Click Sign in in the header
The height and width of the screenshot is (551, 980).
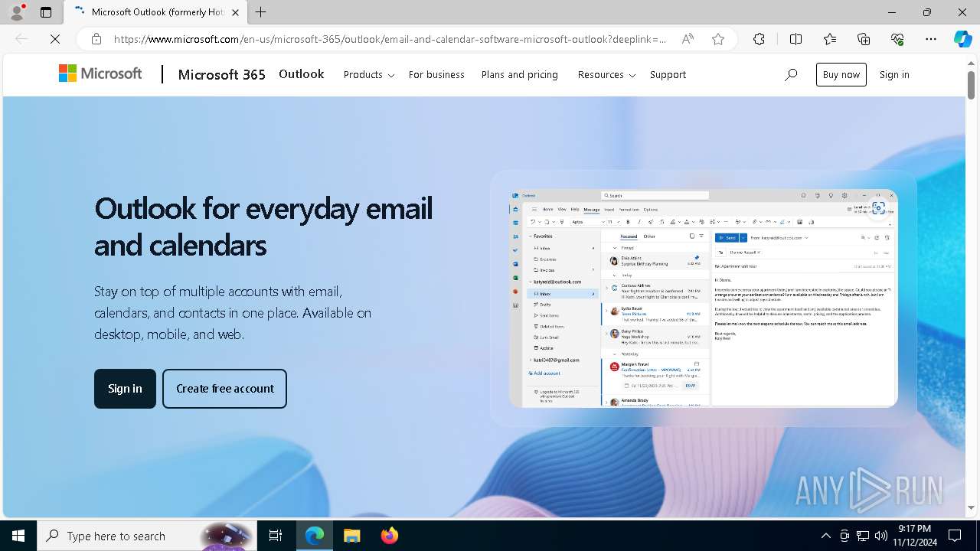pos(894,74)
